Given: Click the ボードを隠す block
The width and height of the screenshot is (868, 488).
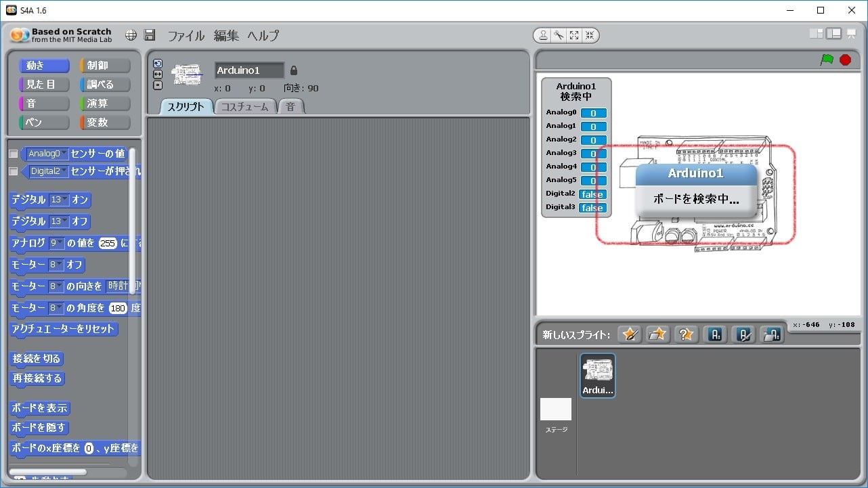Looking at the screenshot, I should click(39, 428).
